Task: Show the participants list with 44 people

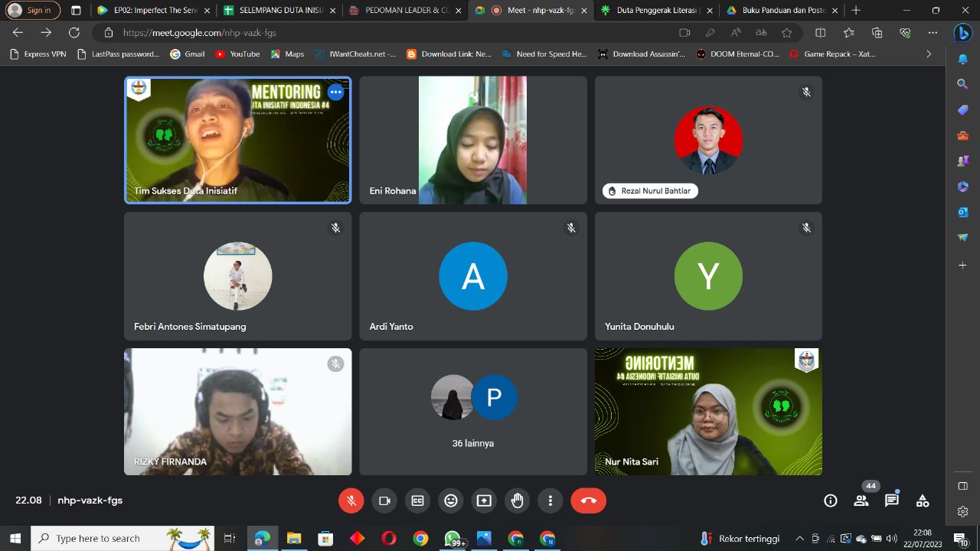Action: coord(861,500)
